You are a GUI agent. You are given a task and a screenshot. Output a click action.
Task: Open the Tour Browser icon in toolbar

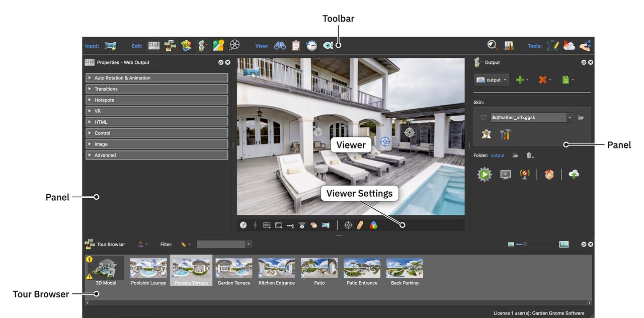coord(170,46)
